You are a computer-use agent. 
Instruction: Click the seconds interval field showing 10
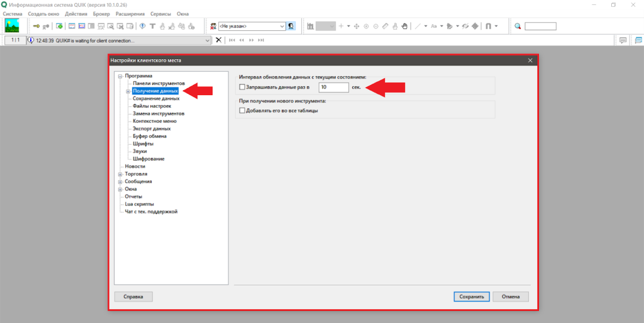click(x=333, y=87)
